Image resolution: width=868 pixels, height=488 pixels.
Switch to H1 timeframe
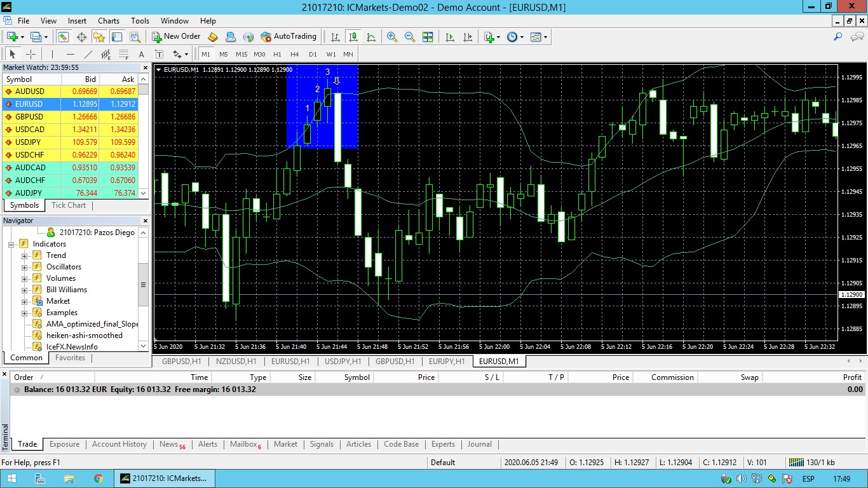[277, 55]
